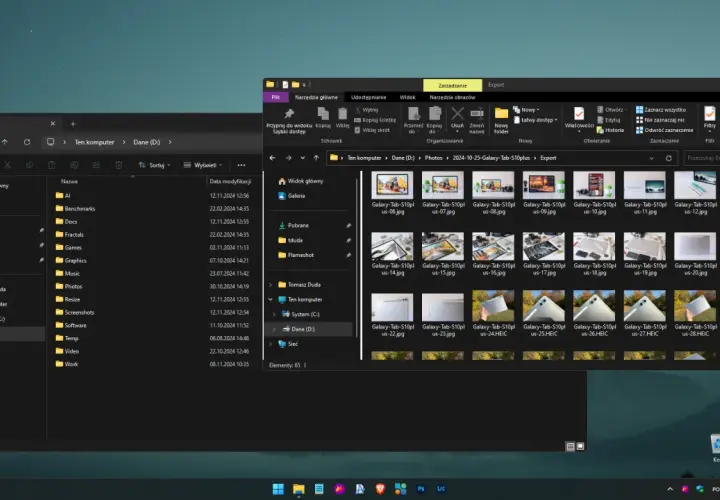Image resolution: width=720 pixels, height=500 pixels.
Task: Open the Windows Start menu
Action: pyautogui.click(x=278, y=489)
